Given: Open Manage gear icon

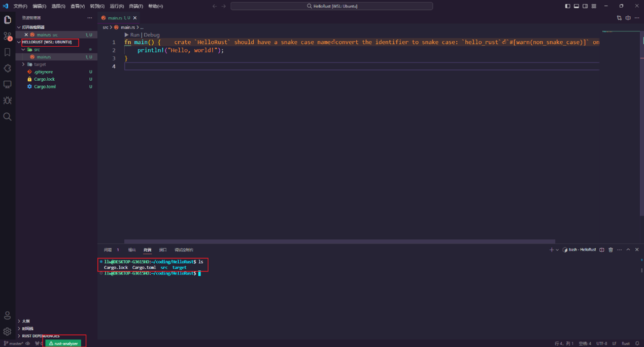Looking at the screenshot, I should (8, 331).
